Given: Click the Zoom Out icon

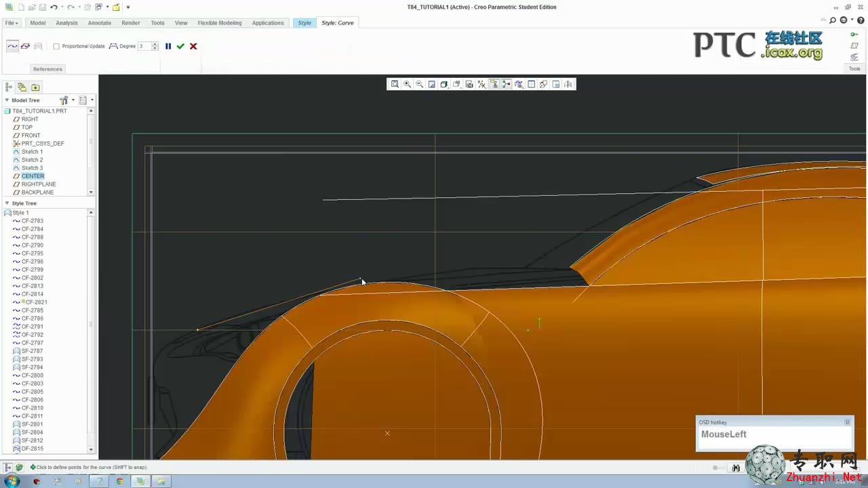Looking at the screenshot, I should pos(419,84).
